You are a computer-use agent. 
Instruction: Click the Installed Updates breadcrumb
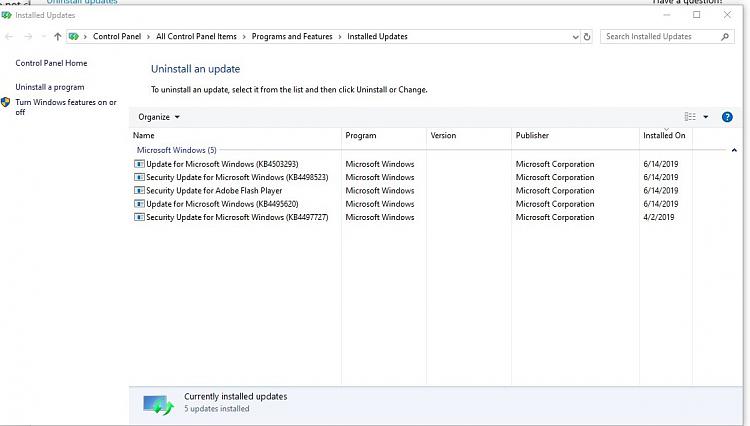click(x=377, y=36)
